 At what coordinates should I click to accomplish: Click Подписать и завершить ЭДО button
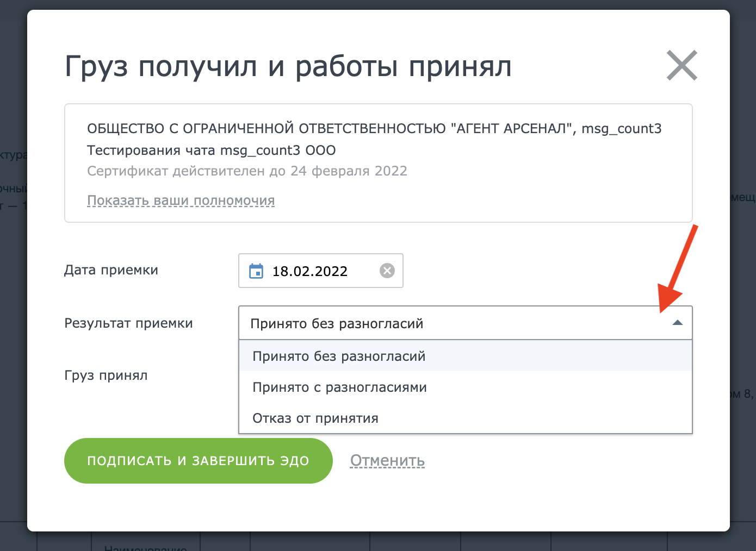199,461
